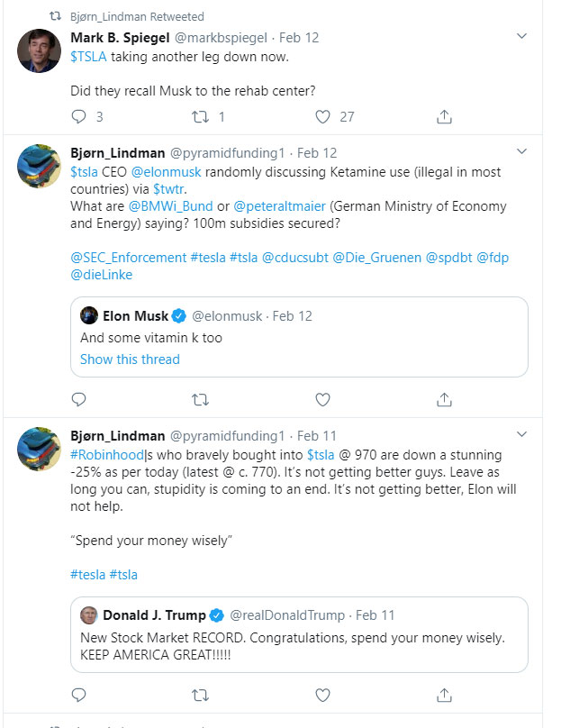Share Mark B. Spiegel's tweet

[444, 116]
